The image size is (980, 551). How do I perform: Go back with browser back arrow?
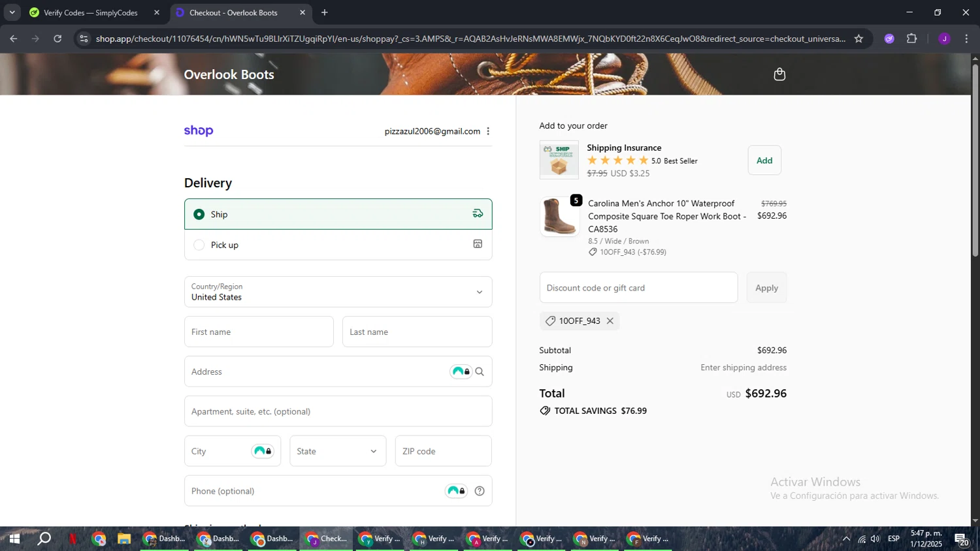pyautogui.click(x=14, y=39)
